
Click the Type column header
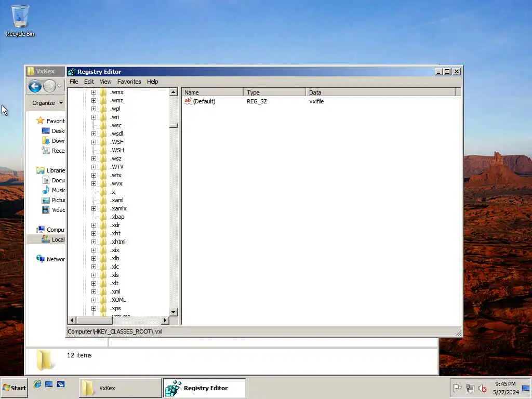[x=274, y=92]
